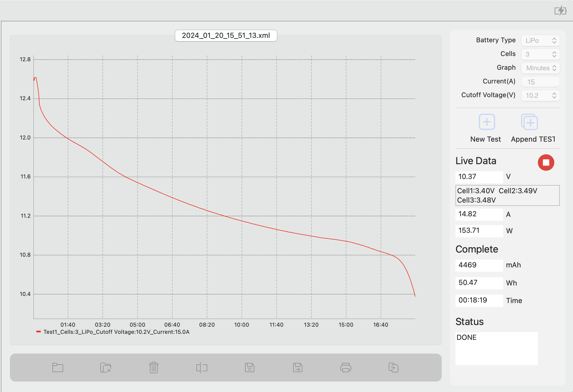Click the export document icon

pos(393,368)
